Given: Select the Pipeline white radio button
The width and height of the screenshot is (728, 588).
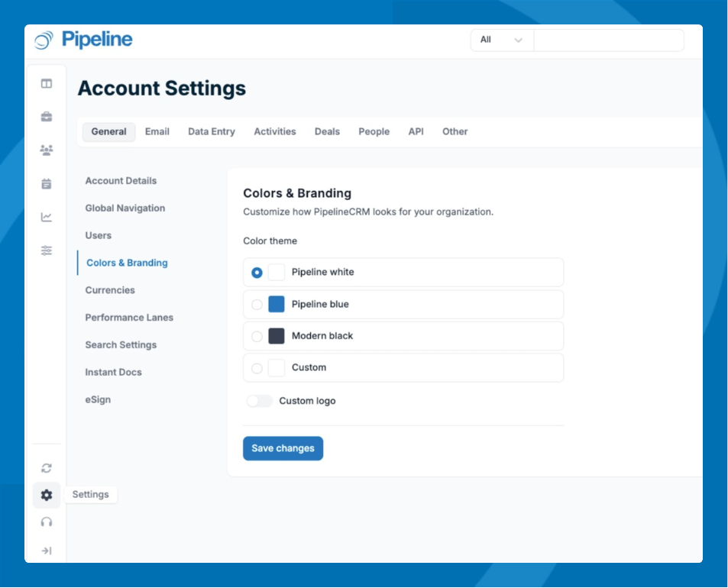Looking at the screenshot, I should tap(257, 273).
